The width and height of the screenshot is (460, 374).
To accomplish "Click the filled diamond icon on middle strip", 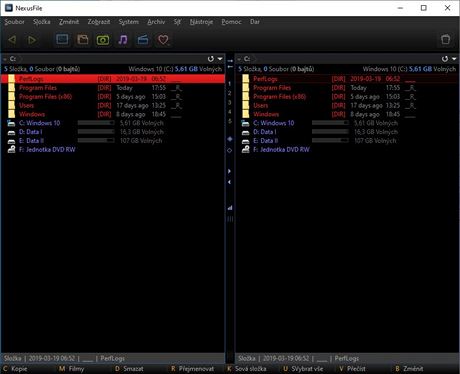I will (x=230, y=139).
